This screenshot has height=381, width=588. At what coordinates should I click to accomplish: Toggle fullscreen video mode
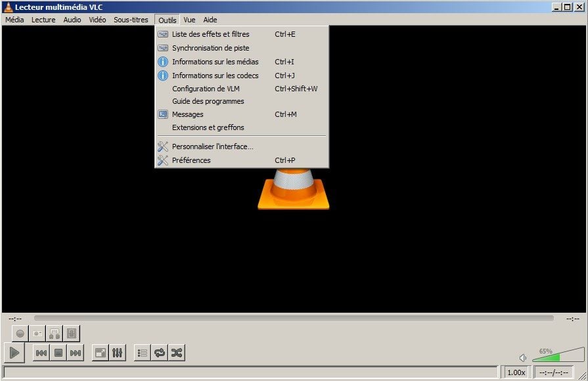pyautogui.click(x=100, y=353)
